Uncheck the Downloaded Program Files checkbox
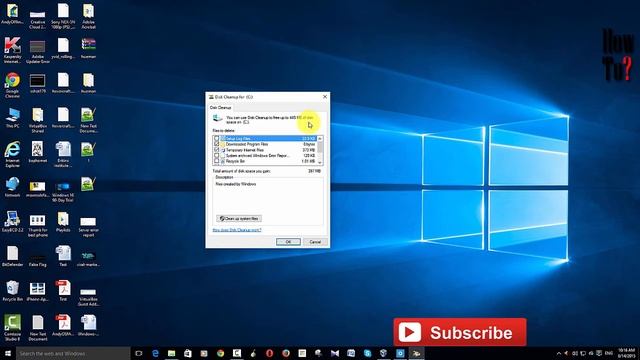 pos(216,144)
